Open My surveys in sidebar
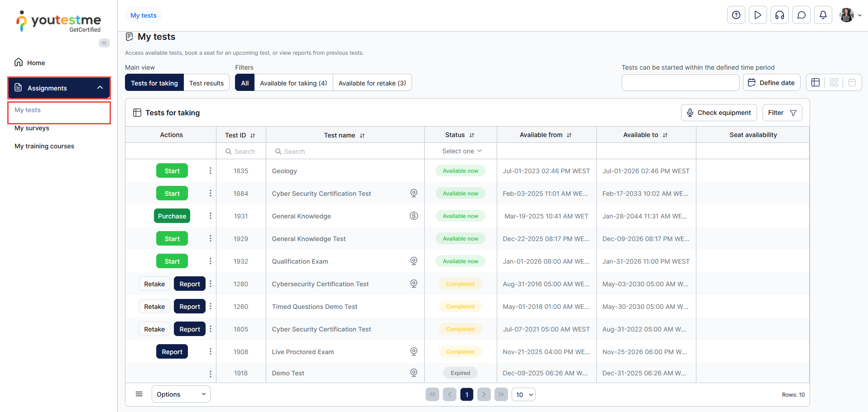The image size is (868, 412). click(x=32, y=128)
